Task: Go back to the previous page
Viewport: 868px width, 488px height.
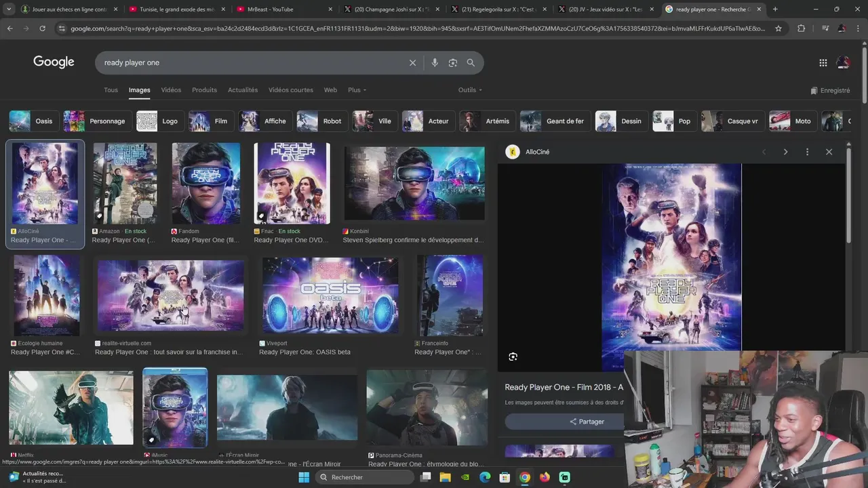Action: 9,28
